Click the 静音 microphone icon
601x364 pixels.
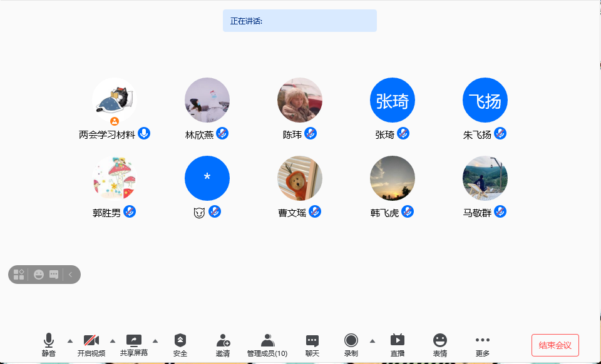(x=49, y=340)
